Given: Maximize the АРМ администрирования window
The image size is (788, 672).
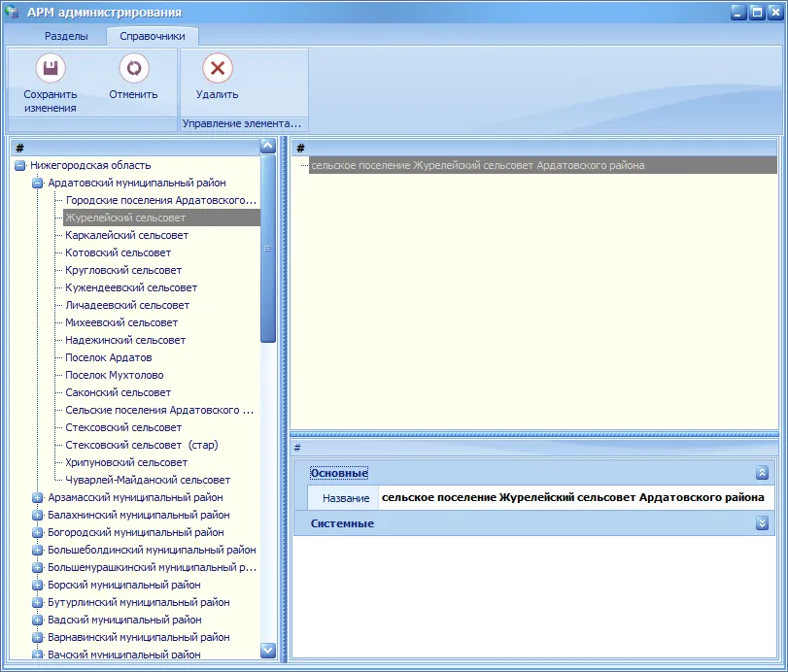Looking at the screenshot, I should [757, 12].
